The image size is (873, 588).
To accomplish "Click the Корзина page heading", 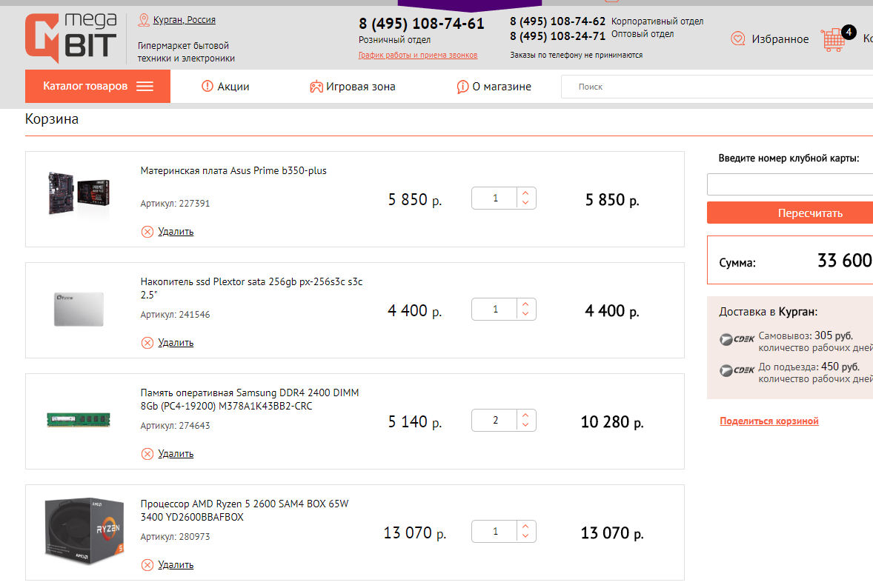I will click(x=52, y=119).
